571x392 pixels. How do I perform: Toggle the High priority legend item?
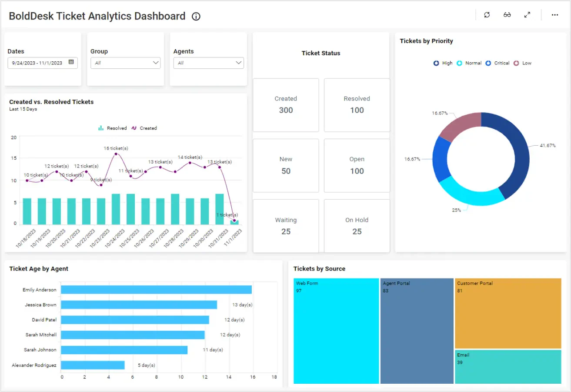(443, 63)
